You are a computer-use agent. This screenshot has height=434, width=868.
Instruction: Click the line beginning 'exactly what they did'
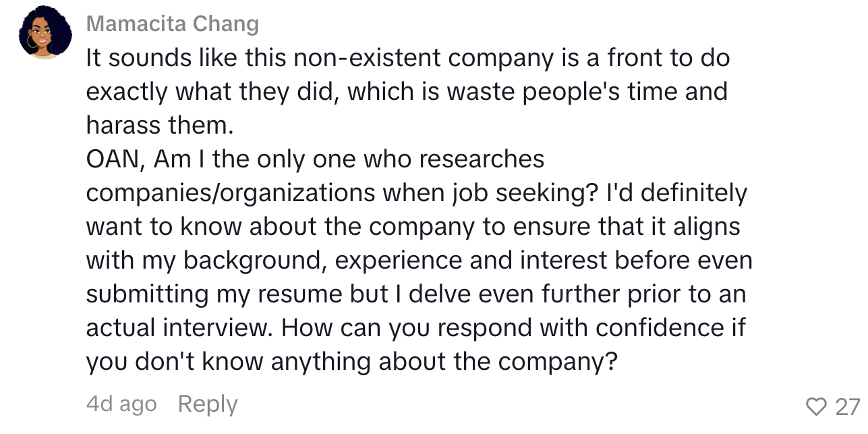407,92
